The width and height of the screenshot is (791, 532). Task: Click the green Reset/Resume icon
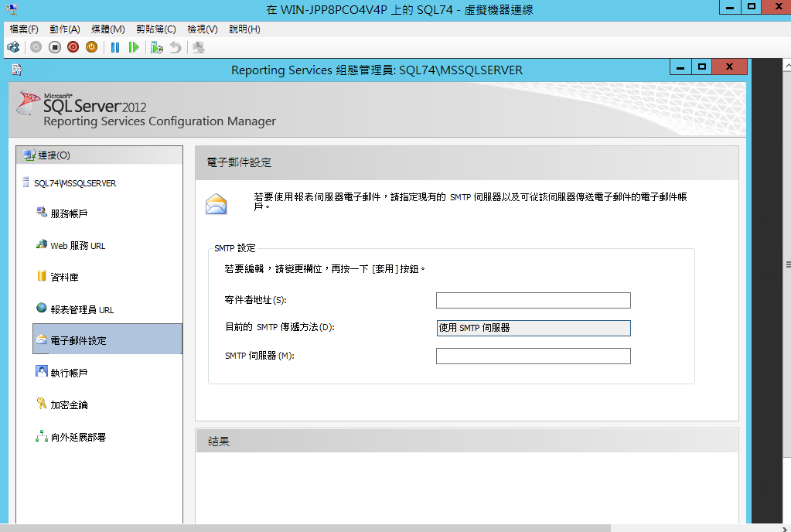pos(134,47)
